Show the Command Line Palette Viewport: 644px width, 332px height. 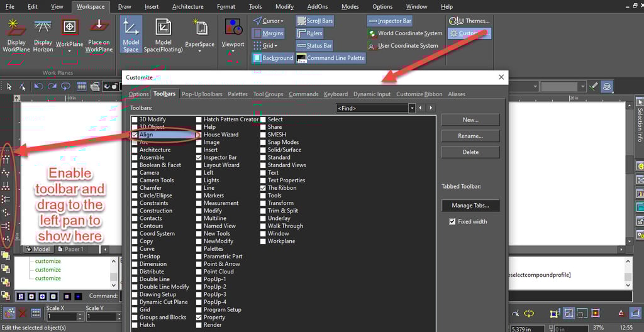coord(330,58)
